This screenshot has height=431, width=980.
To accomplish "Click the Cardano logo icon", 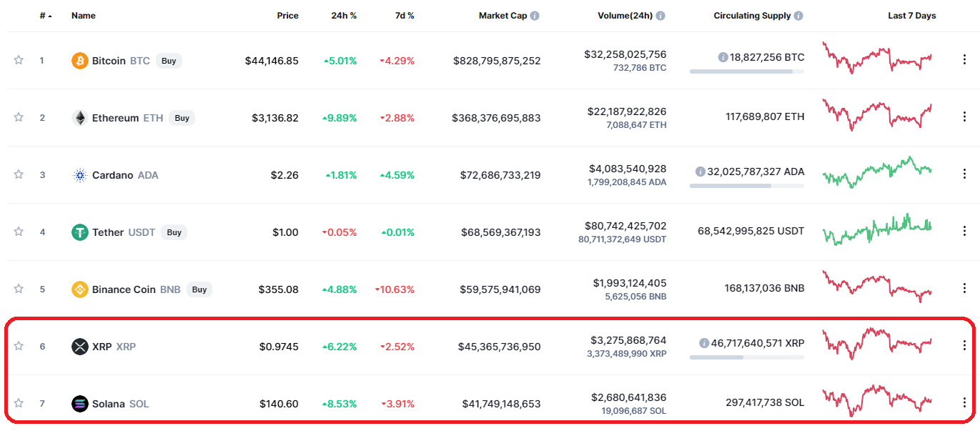I will (x=80, y=175).
